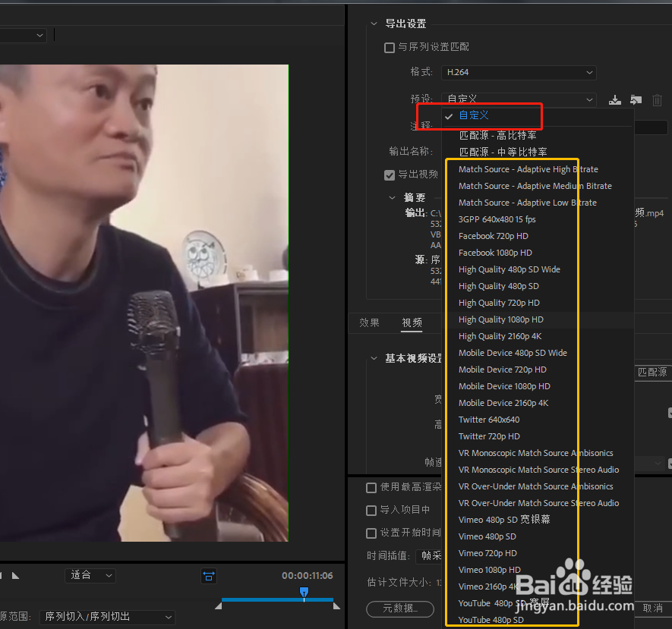Enable the 导入项目中 option

(x=371, y=510)
